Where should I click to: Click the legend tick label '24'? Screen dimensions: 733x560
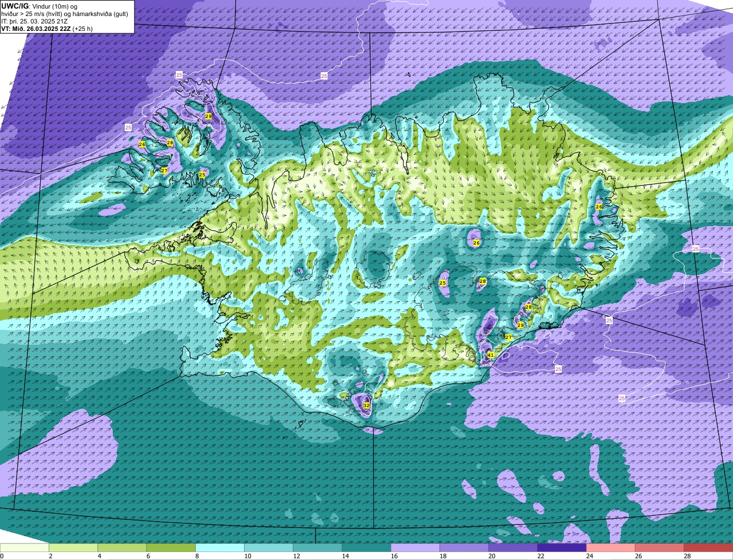(x=589, y=556)
